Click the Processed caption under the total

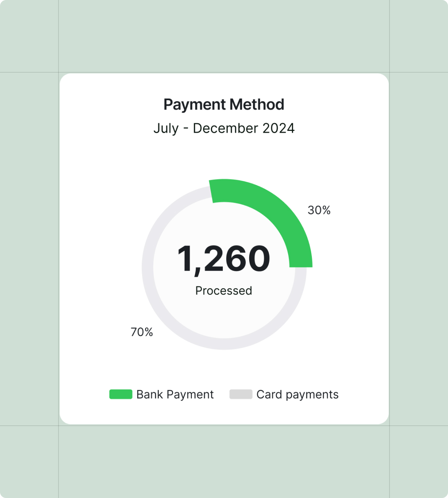pos(224,291)
